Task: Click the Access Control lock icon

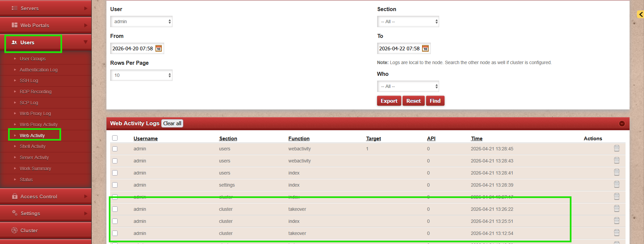Action: pyautogui.click(x=14, y=196)
